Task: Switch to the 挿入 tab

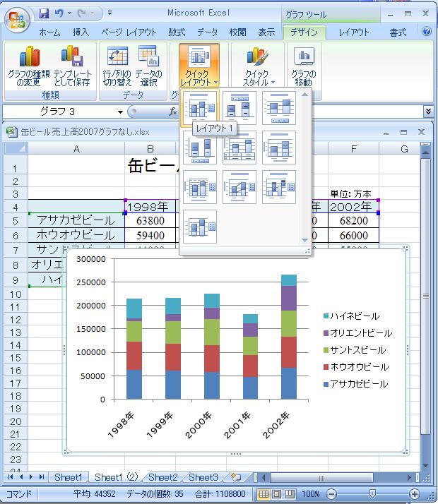Action: point(81,32)
